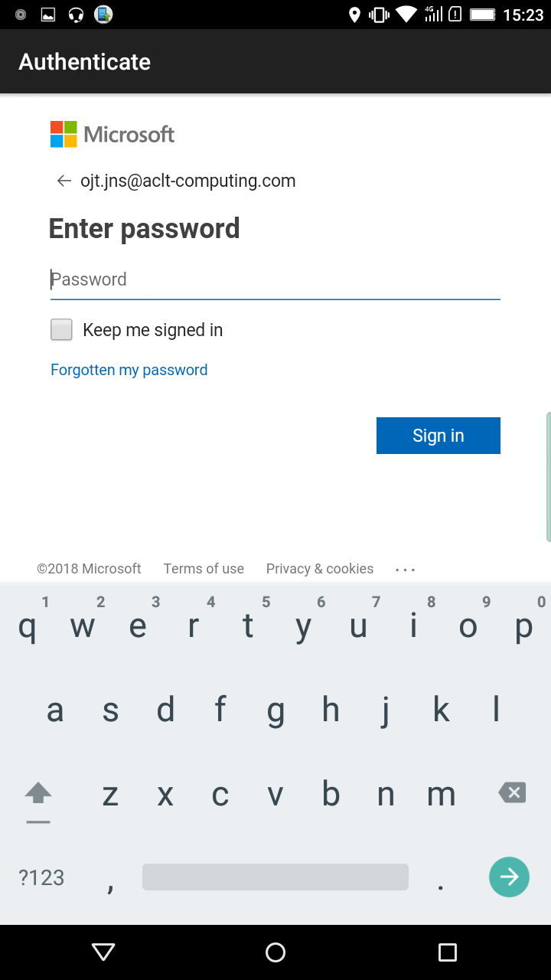Open the Forgotten my password link
Viewport: 551px width, 980px height.
(x=129, y=370)
